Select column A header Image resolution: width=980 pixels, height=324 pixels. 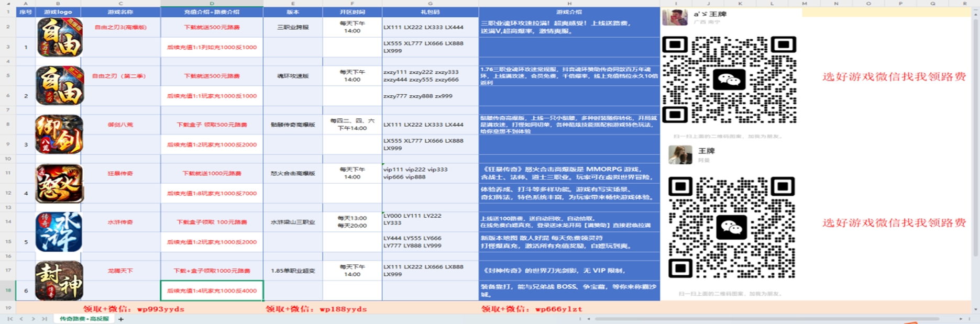(x=26, y=3)
